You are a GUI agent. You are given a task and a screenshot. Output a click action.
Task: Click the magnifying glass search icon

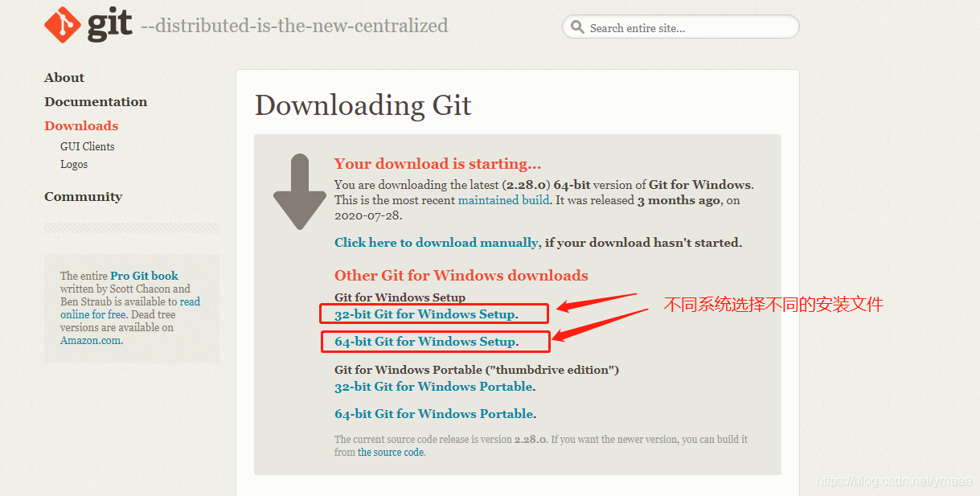coord(576,27)
